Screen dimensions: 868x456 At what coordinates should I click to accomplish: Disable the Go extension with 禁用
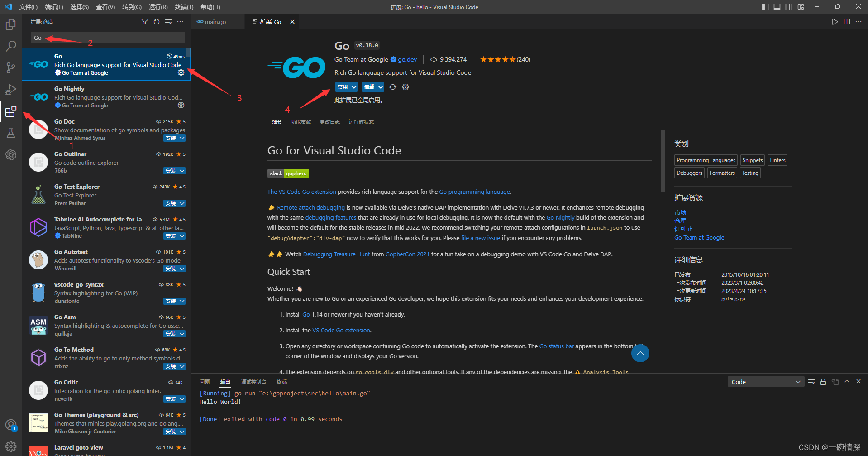pyautogui.click(x=343, y=87)
